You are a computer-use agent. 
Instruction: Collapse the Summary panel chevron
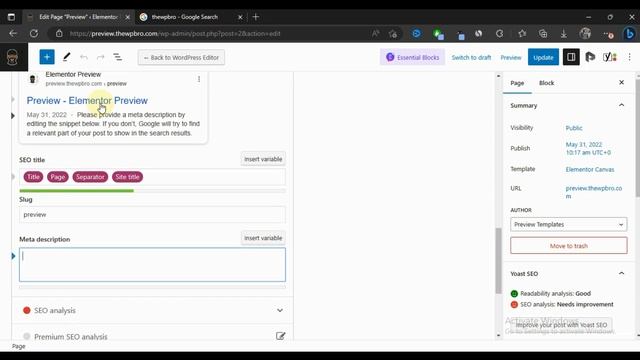point(621,105)
